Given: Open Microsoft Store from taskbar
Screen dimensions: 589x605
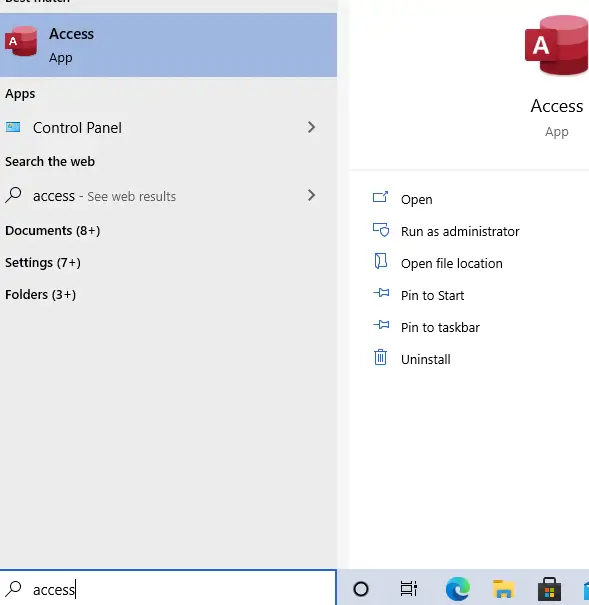Looking at the screenshot, I should (549, 589).
